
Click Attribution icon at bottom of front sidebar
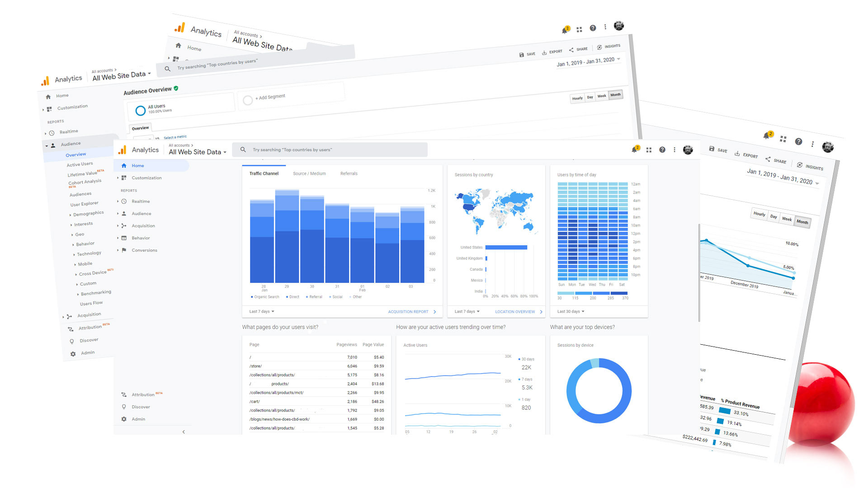point(124,395)
